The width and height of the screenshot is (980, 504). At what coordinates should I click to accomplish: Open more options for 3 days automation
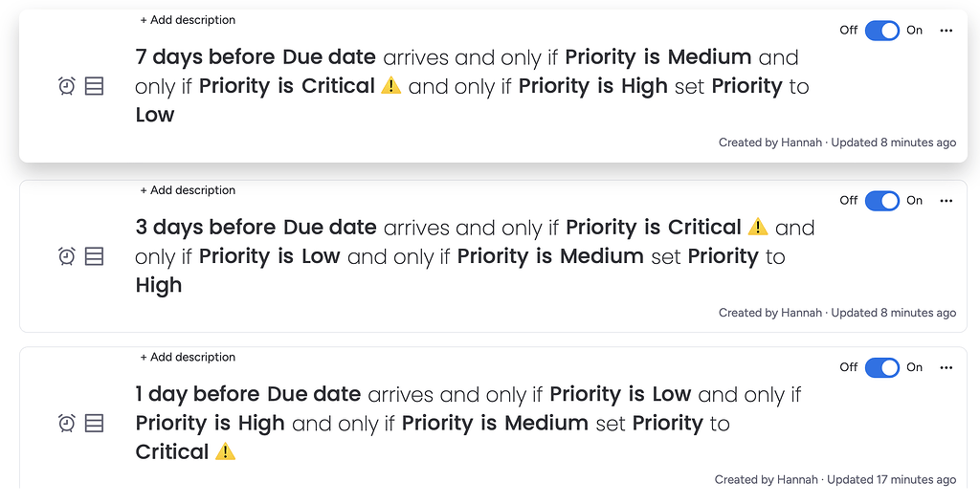click(x=947, y=201)
